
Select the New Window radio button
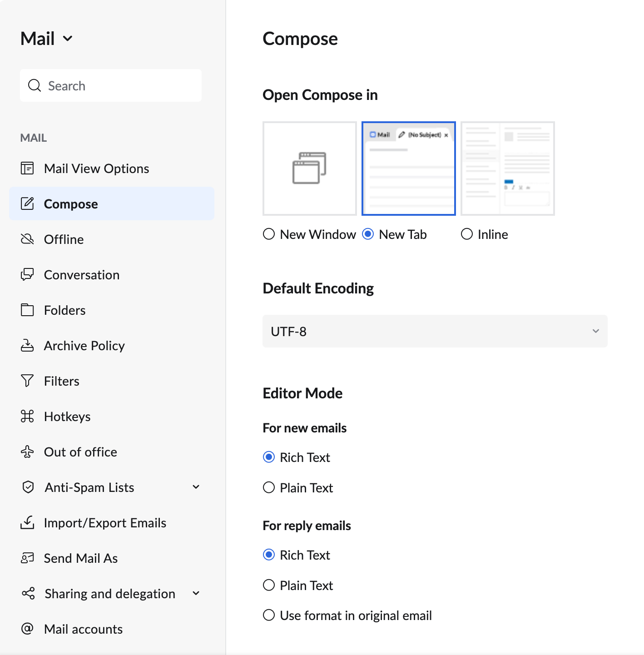269,234
